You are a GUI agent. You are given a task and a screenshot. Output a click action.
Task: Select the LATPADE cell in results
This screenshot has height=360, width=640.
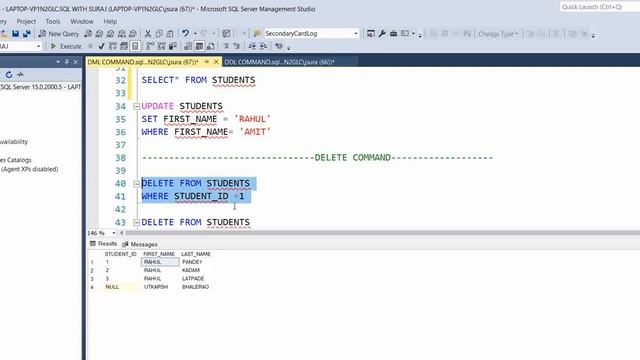coord(193,279)
